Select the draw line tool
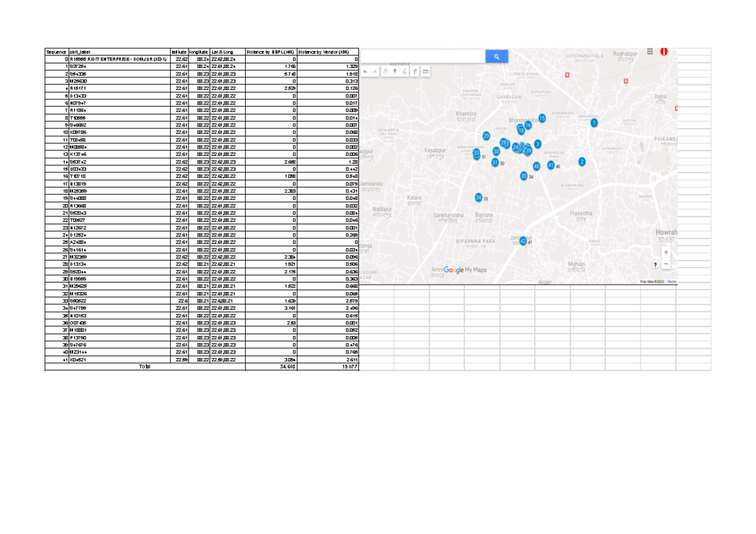756x534 pixels. point(404,72)
